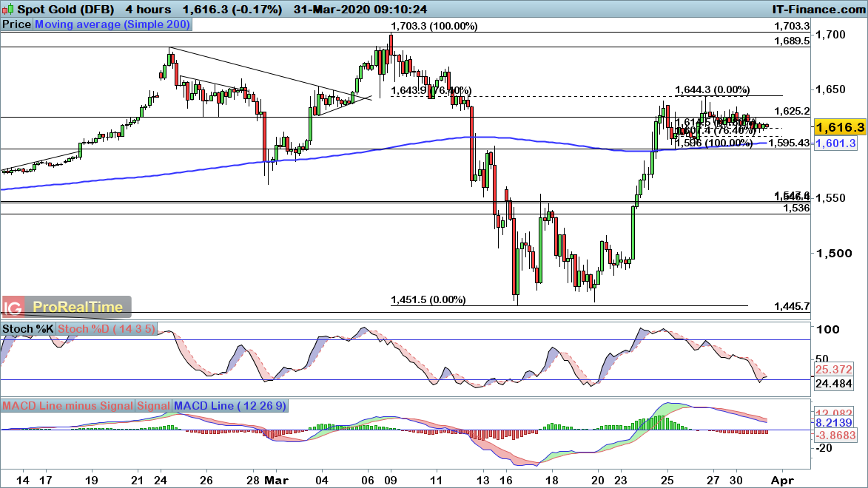The image size is (868, 488).
Task: Click the 24.484 Stoch %K value tag
Action: (834, 384)
